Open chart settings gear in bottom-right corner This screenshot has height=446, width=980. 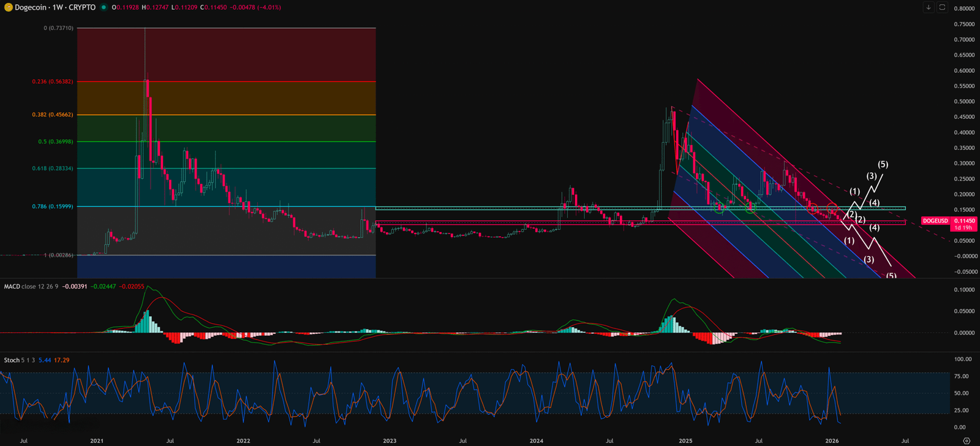click(967, 440)
